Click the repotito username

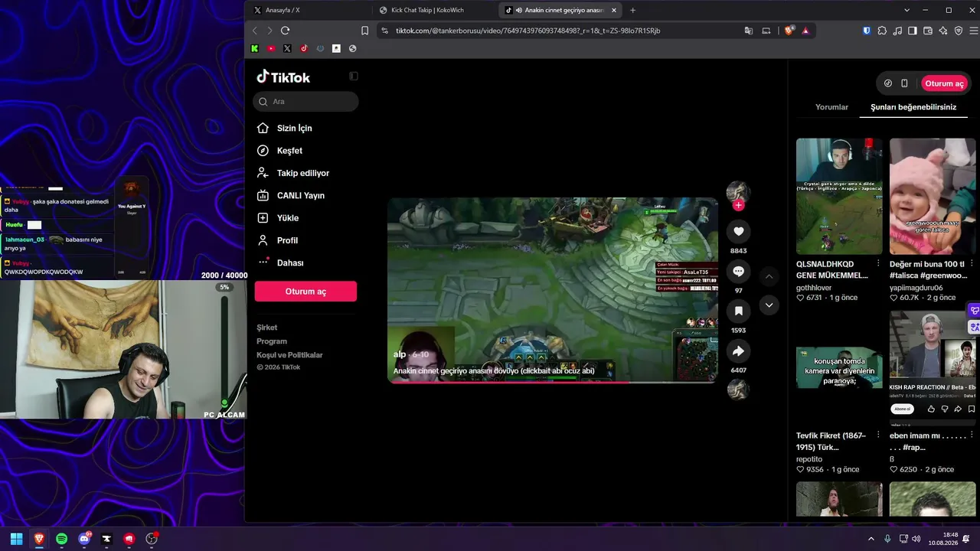pyautogui.click(x=809, y=459)
